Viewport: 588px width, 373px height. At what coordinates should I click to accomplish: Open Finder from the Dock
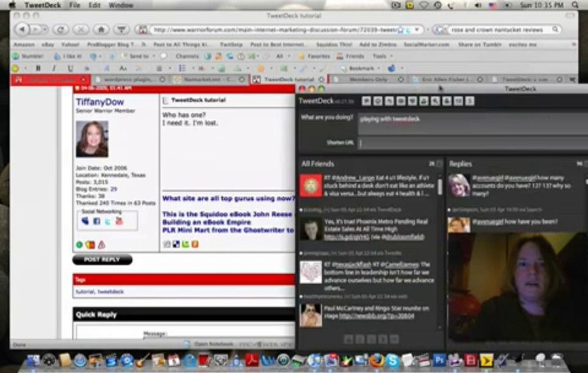coord(33,360)
